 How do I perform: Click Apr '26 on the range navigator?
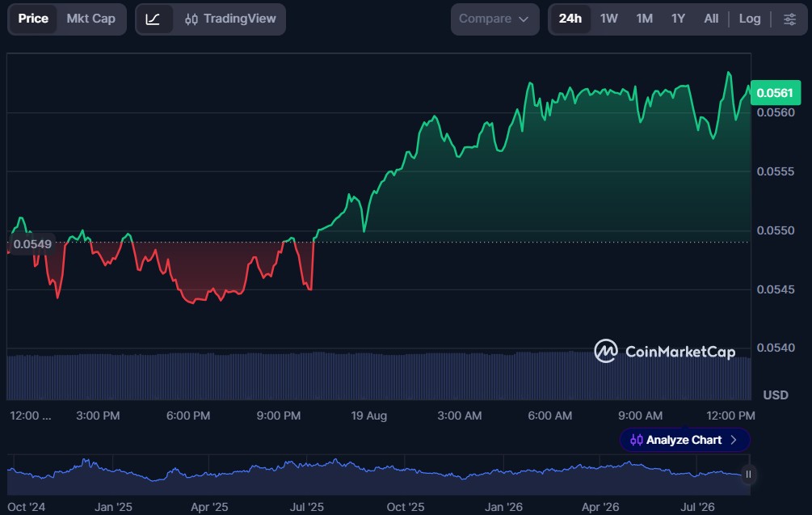tap(600, 507)
